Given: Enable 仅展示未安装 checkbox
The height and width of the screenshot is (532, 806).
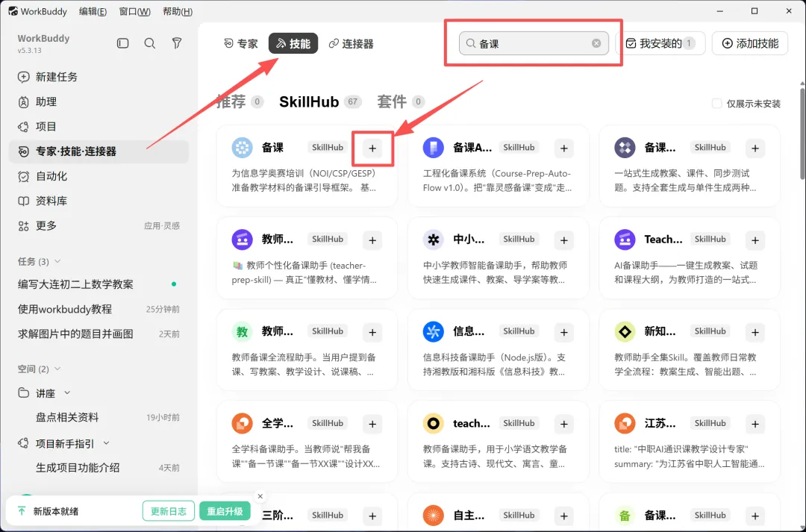Looking at the screenshot, I should (716, 103).
